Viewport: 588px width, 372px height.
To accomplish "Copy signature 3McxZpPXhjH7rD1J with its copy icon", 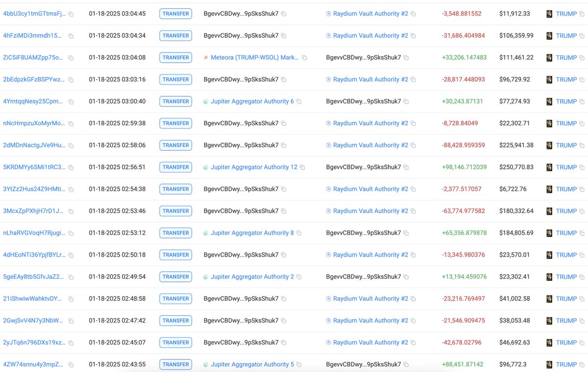I will click(x=71, y=211).
